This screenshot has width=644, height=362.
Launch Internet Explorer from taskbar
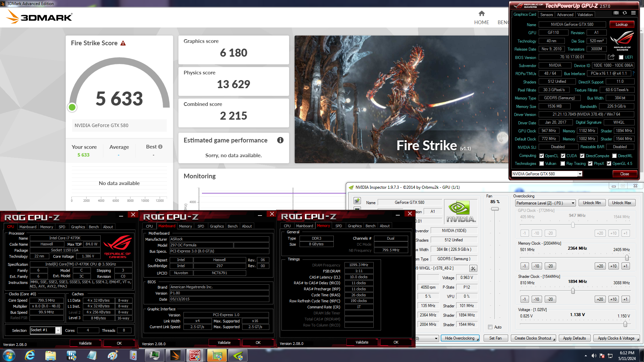pyautogui.click(x=30, y=355)
